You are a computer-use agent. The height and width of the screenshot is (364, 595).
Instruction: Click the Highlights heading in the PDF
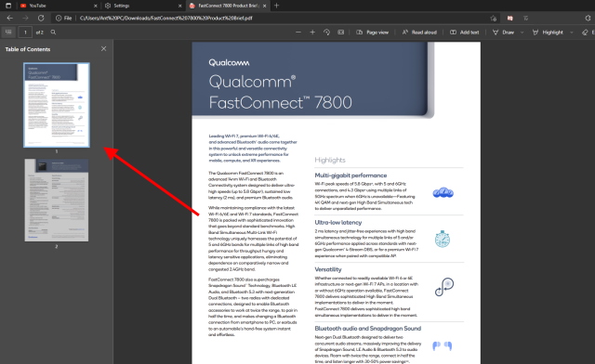coord(330,160)
